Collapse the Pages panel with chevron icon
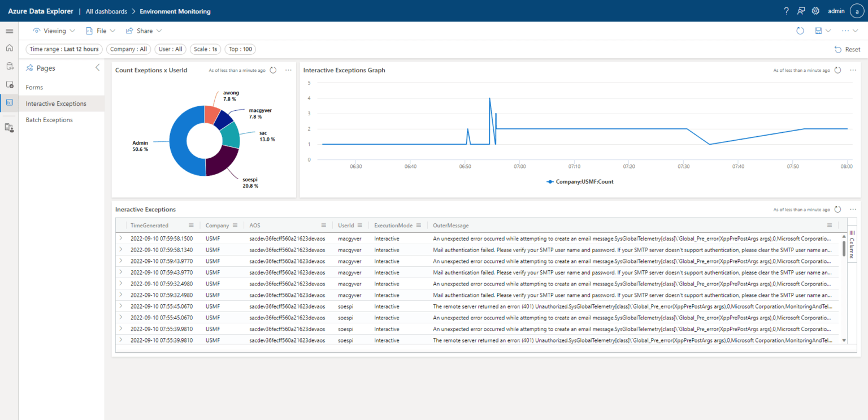Viewport: 868px width, 420px height. click(x=97, y=67)
